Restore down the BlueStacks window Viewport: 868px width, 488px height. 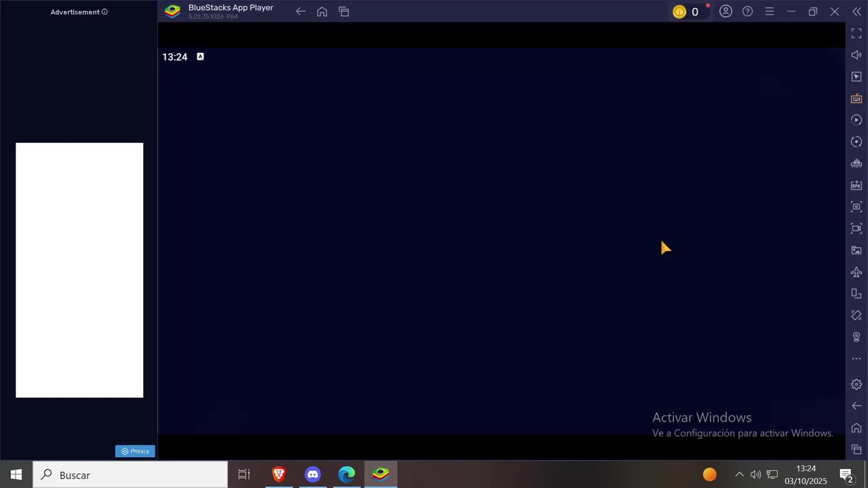[812, 12]
